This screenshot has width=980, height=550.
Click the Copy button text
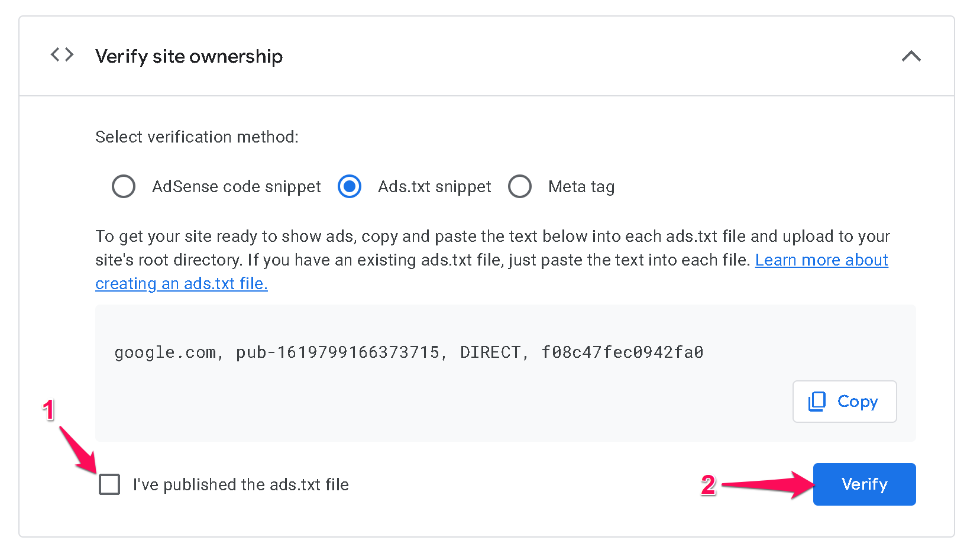pyautogui.click(x=857, y=402)
